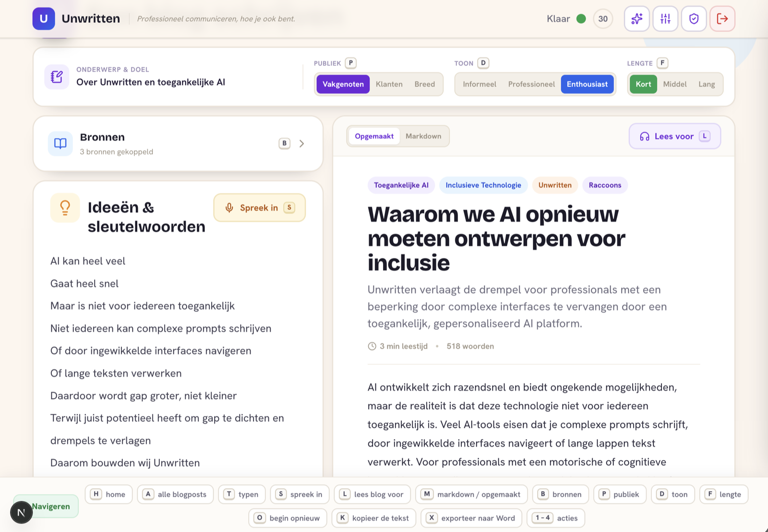
Task: Open the shield privacy icon
Action: [x=694, y=19]
